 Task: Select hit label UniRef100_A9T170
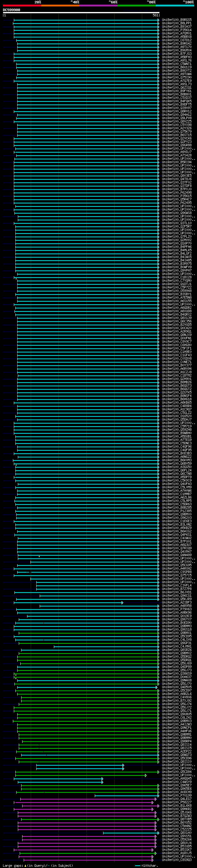pos(176,47)
